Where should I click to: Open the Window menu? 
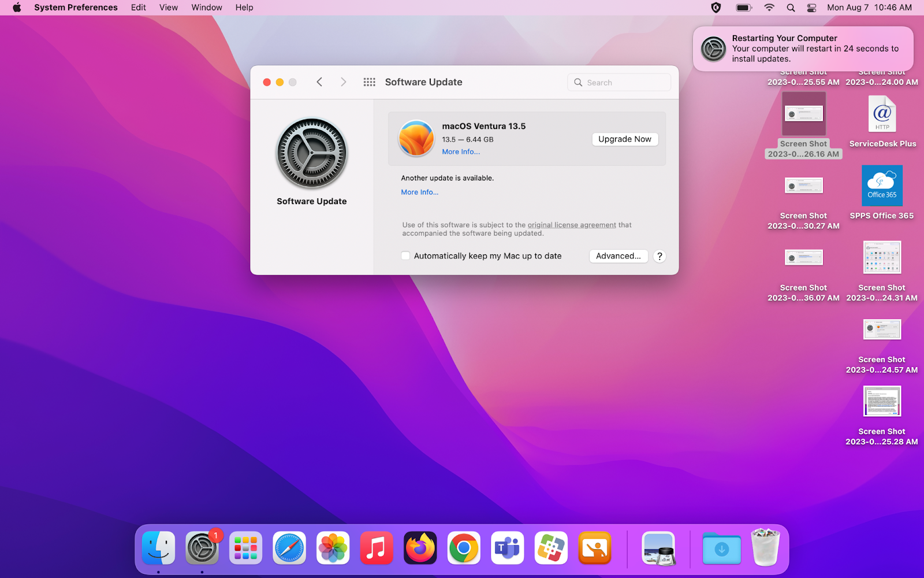[x=207, y=8]
